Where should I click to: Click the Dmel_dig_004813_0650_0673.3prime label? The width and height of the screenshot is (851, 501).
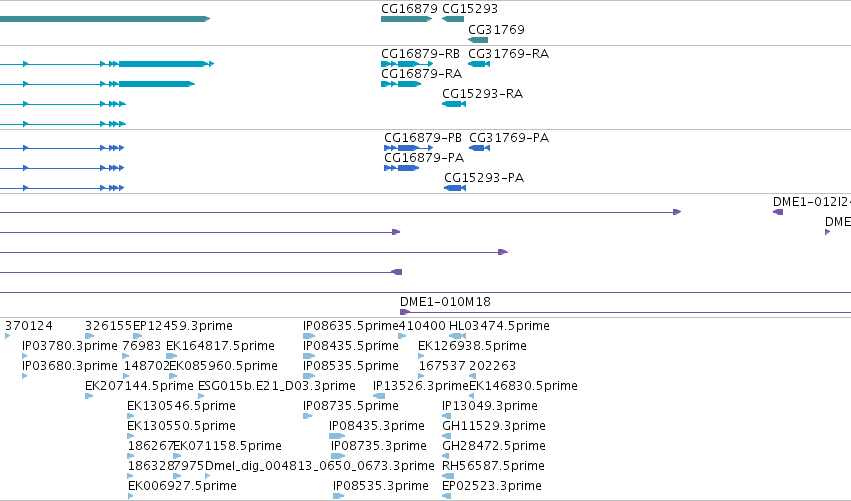320,466
